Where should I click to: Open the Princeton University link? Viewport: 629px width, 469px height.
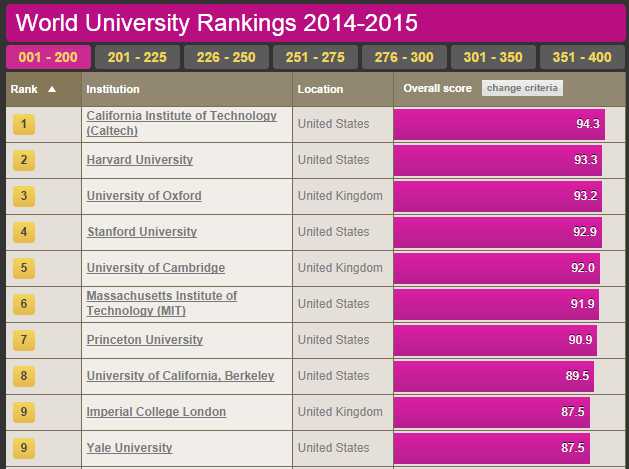click(145, 340)
